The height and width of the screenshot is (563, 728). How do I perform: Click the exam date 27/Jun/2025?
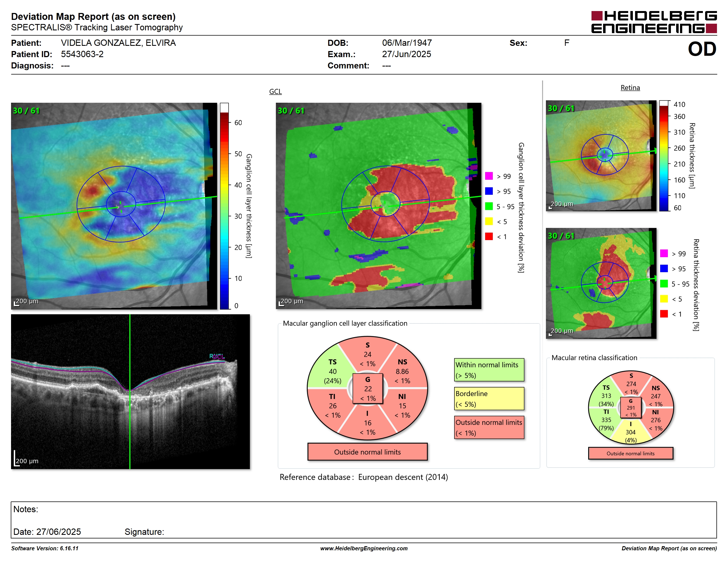pos(406,54)
